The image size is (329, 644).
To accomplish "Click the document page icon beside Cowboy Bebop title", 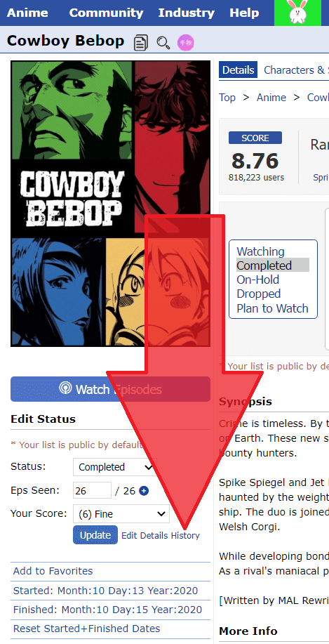I will (141, 42).
